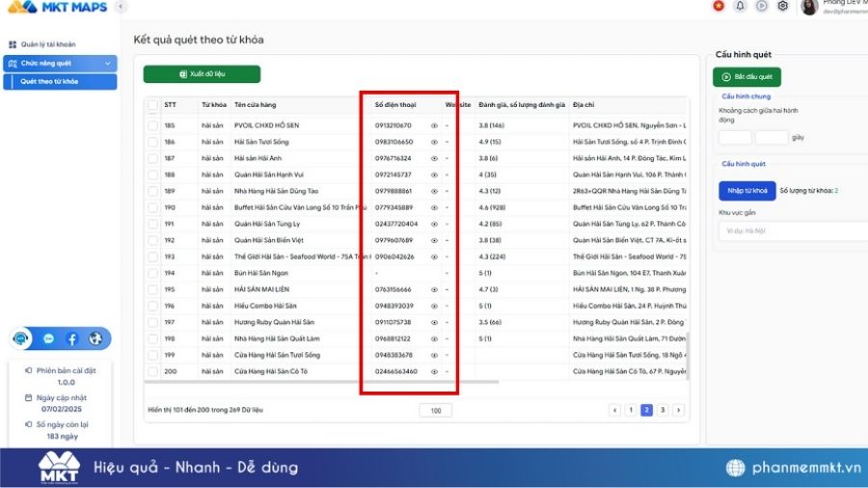This screenshot has width=868, height=488.
Task: Toggle eye icon for phone 0968812122
Action: tap(434, 339)
